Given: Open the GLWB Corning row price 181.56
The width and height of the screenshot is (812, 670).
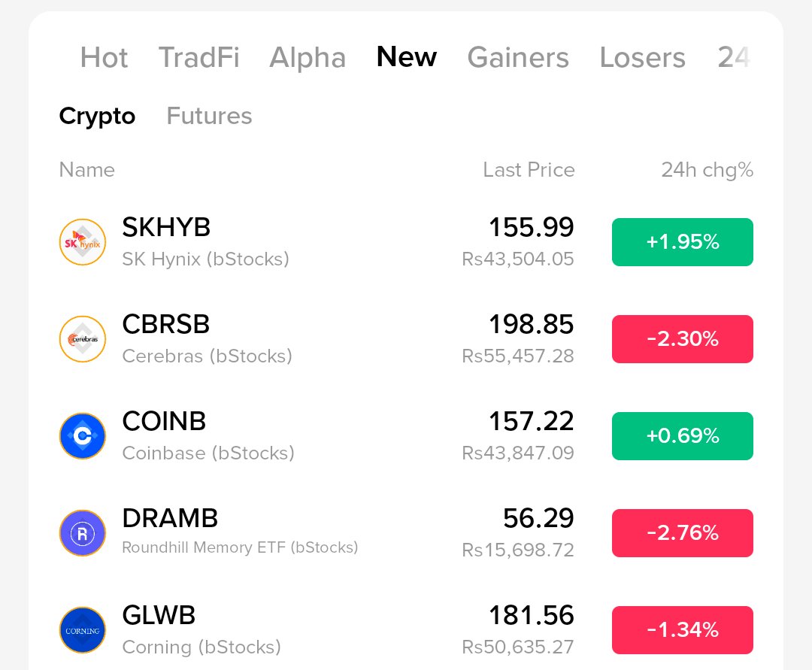Looking at the screenshot, I should [x=532, y=615].
